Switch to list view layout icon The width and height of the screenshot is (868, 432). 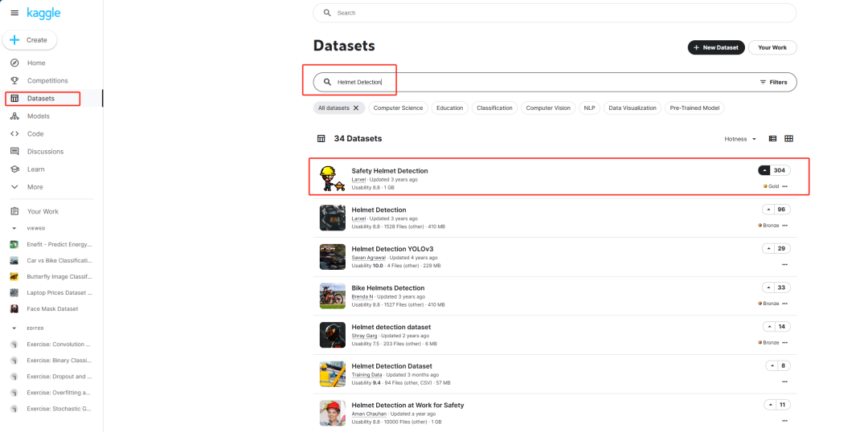(x=772, y=139)
